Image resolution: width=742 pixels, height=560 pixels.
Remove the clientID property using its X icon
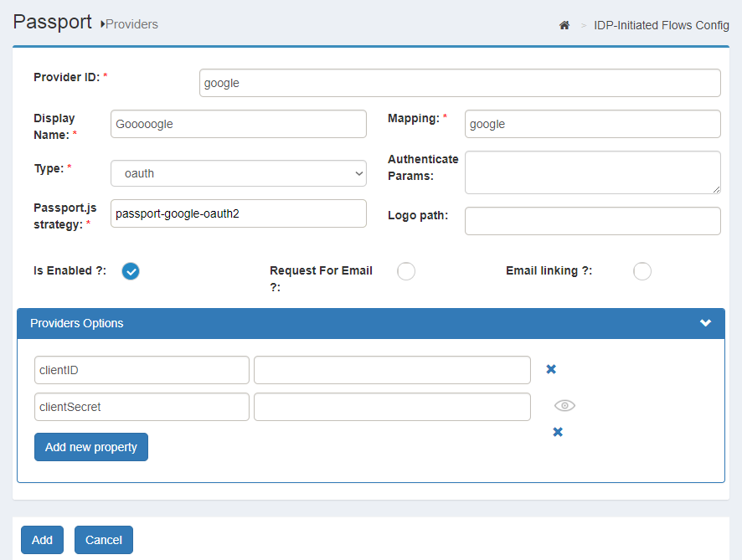pos(551,368)
